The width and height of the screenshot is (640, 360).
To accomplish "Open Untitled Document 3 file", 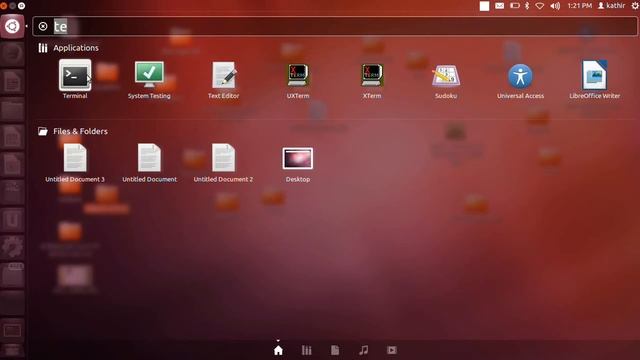I will coord(75,162).
